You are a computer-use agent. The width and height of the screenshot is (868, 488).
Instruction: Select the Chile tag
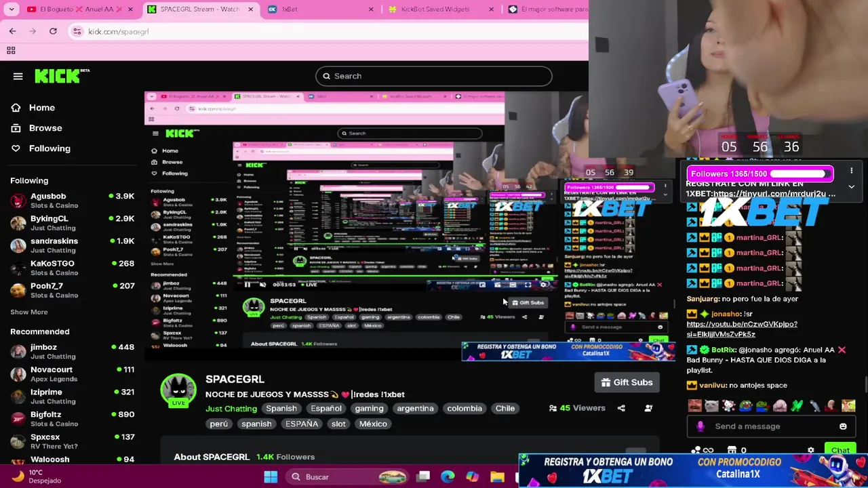click(x=505, y=408)
